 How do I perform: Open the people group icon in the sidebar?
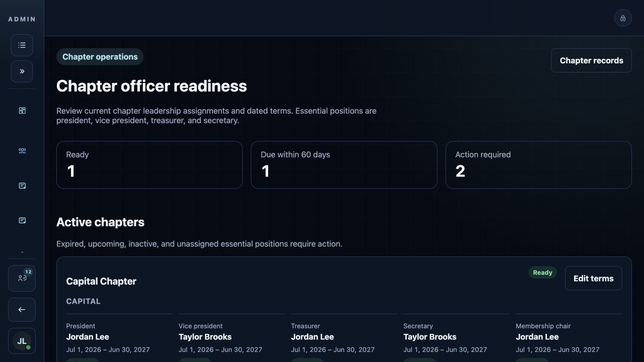22,151
